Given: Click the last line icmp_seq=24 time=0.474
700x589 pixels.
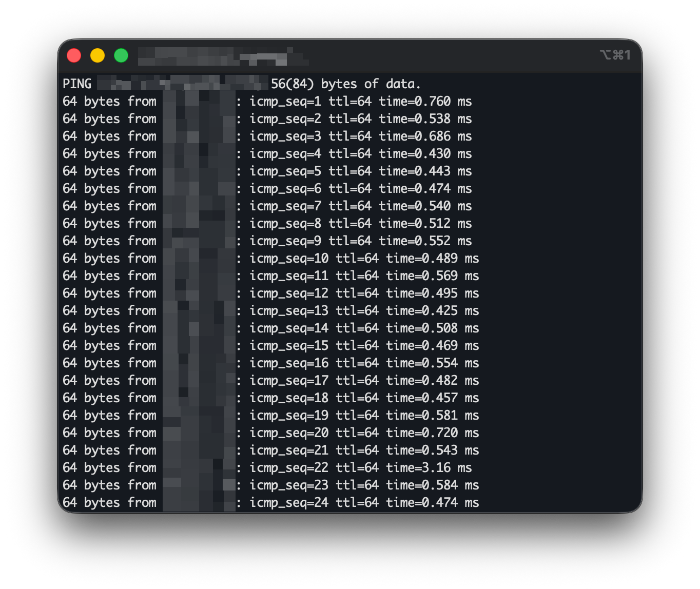Looking at the screenshot, I should pyautogui.click(x=271, y=502).
